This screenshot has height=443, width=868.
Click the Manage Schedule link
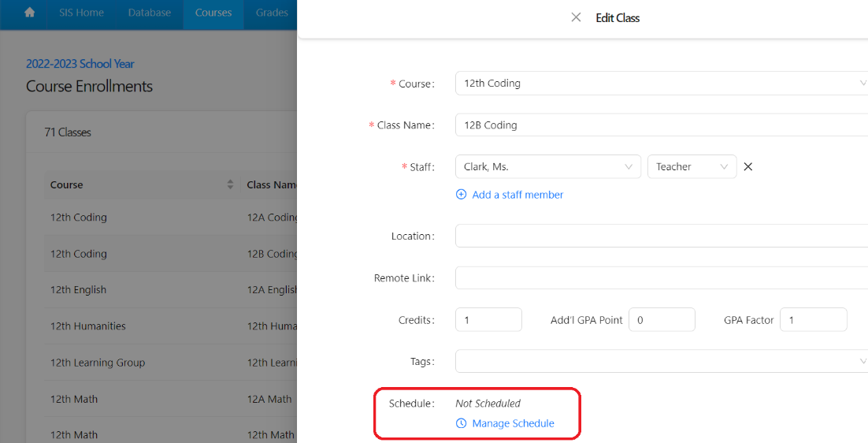pyautogui.click(x=514, y=423)
